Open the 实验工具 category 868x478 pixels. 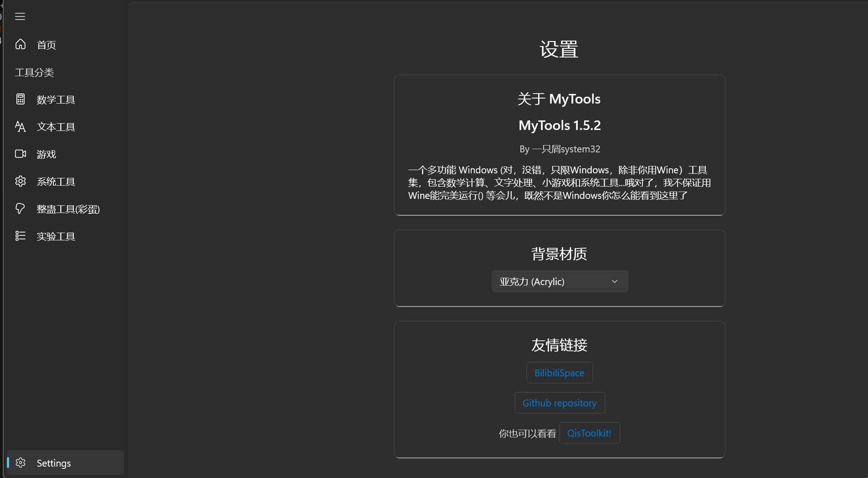pos(65,236)
